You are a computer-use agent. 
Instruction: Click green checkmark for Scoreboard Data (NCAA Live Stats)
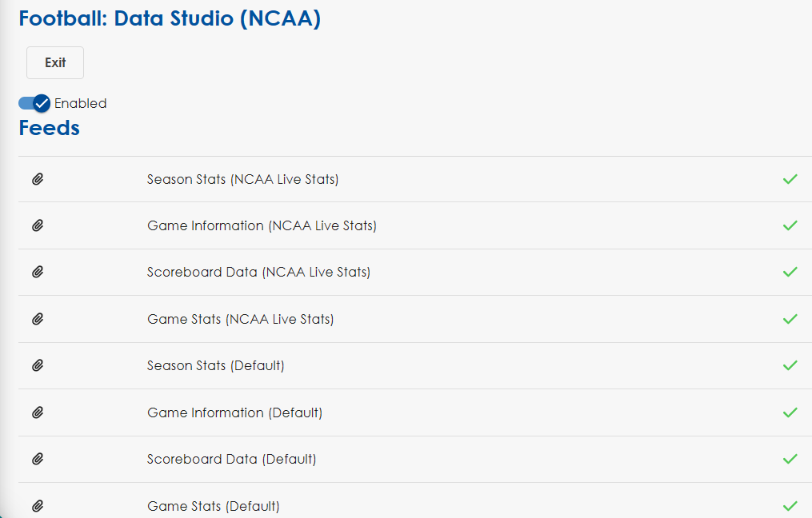point(790,272)
